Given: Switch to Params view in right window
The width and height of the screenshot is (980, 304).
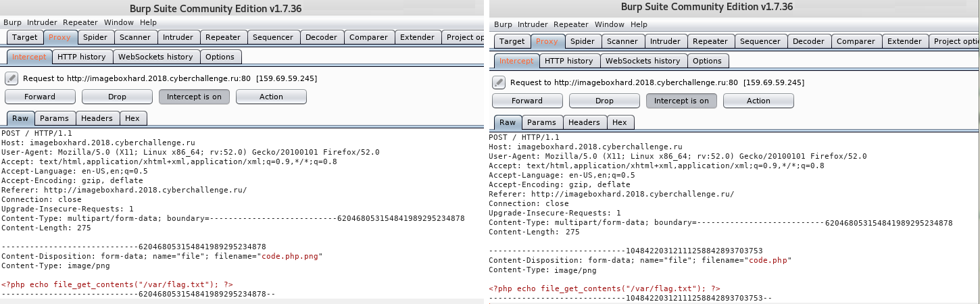Looking at the screenshot, I should click(542, 122).
